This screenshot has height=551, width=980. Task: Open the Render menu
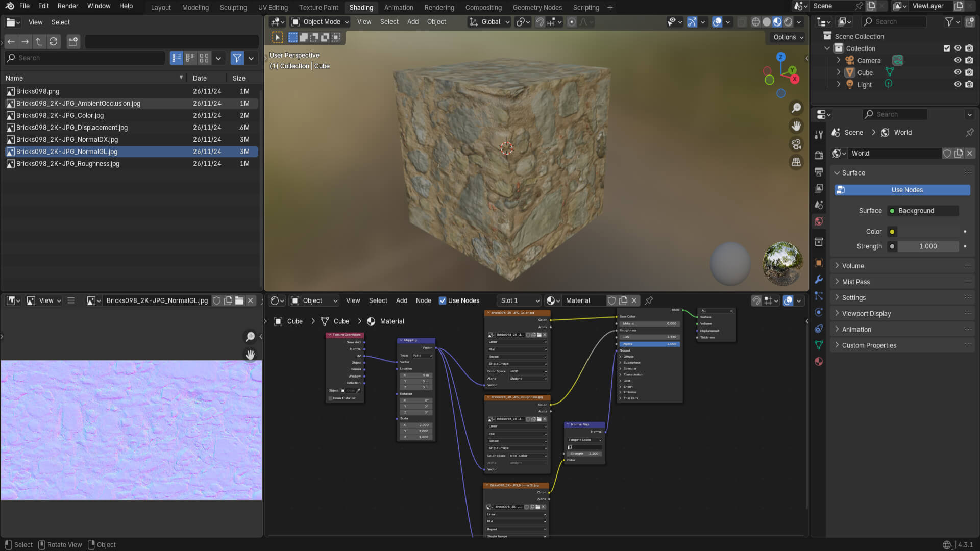[68, 6]
